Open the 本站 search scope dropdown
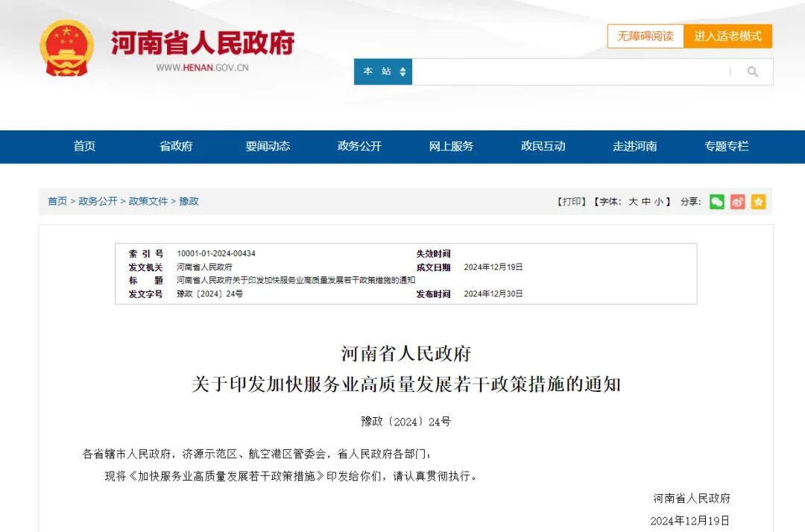This screenshot has width=805, height=532. pos(382,72)
